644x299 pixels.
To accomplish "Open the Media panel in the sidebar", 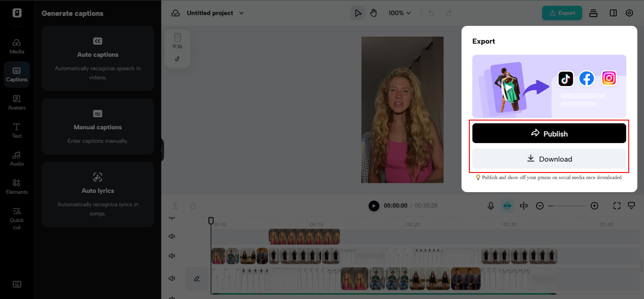I will tap(17, 47).
